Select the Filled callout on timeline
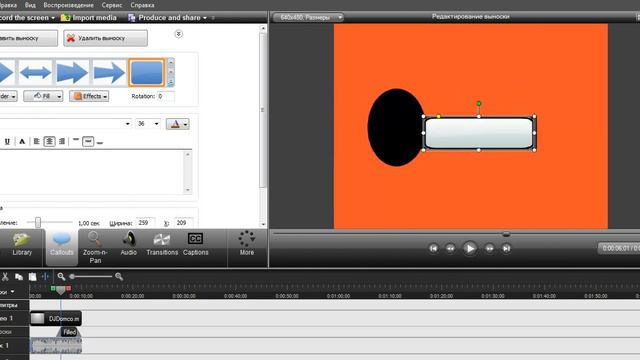The width and height of the screenshot is (640, 360). pyautogui.click(x=69, y=332)
